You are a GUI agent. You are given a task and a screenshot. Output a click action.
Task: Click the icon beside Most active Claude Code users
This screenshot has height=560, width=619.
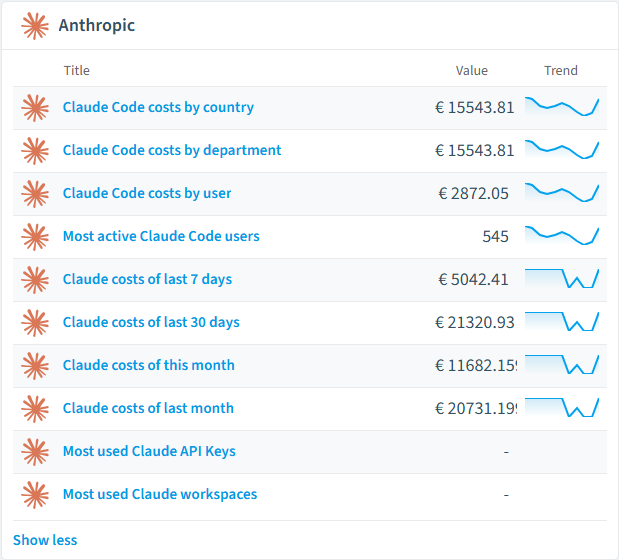[35, 237]
